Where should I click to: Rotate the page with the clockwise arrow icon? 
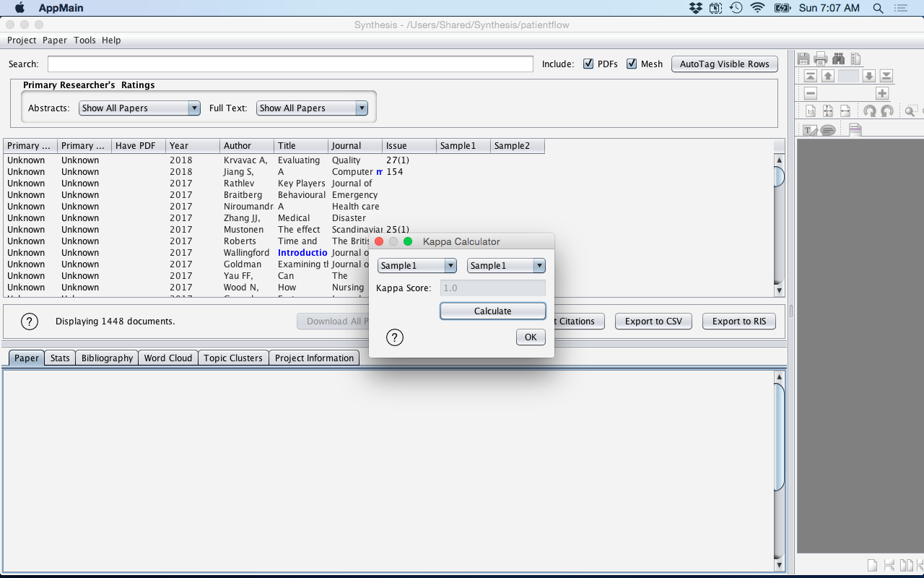point(887,111)
